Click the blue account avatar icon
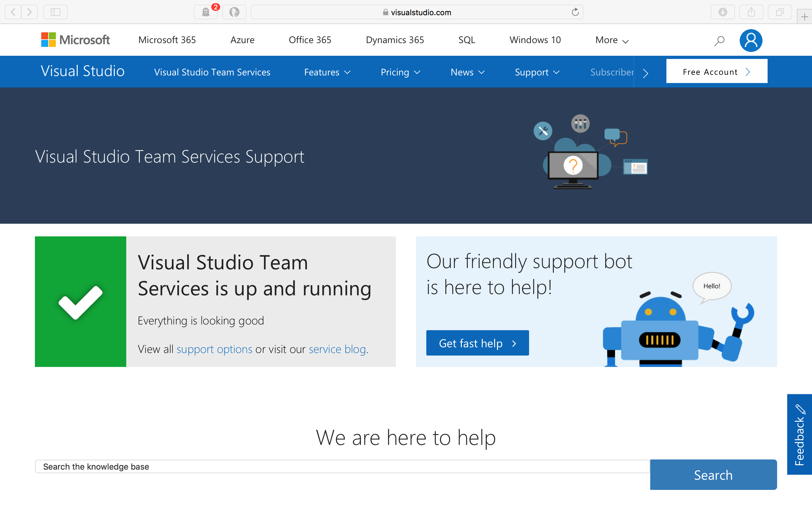The width and height of the screenshot is (812, 507). [x=751, y=40]
